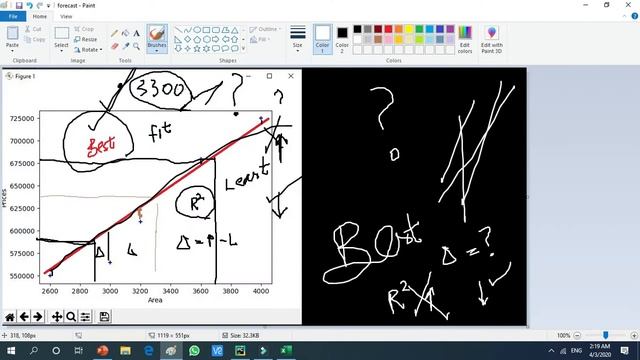Viewport: 640px width, 360px height.
Task: Open the shape Fill dropdown
Action: 260,40
